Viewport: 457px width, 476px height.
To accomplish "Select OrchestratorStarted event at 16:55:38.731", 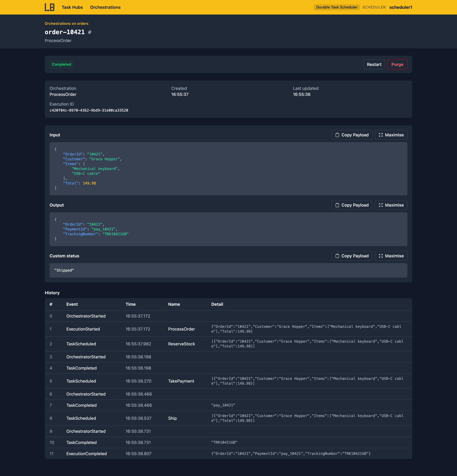I will pos(86,431).
